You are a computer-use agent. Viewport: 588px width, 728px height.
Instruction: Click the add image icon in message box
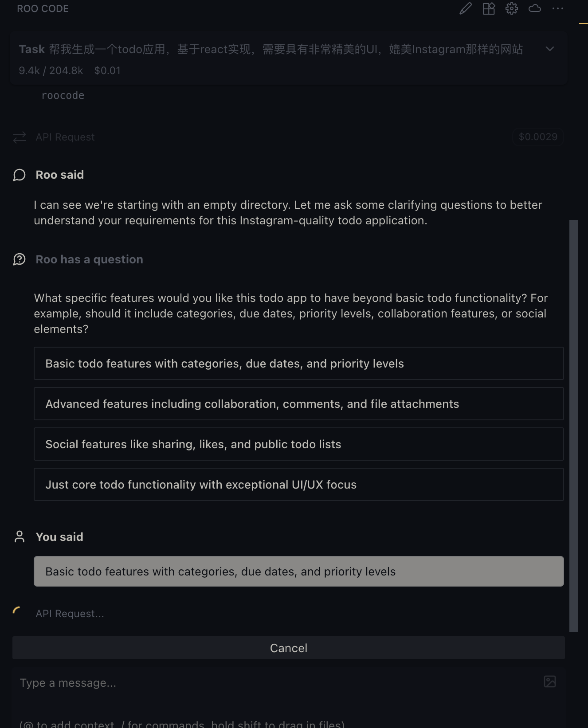(x=550, y=681)
